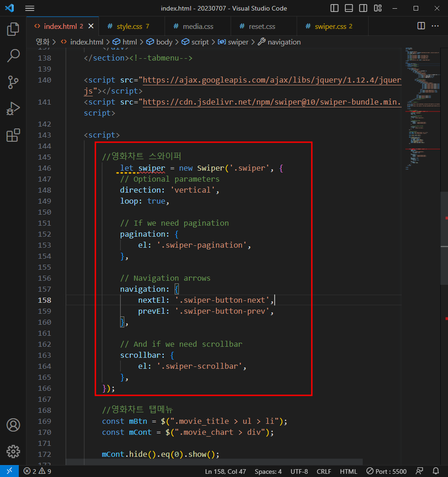Toggle the primary side bar
Screen dimensions: 448x477
click(334, 8)
